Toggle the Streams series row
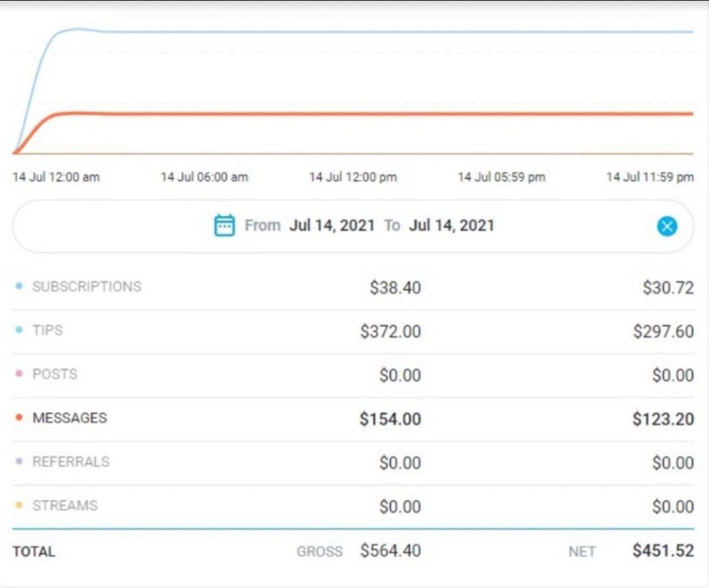The image size is (709, 588). pos(353,507)
